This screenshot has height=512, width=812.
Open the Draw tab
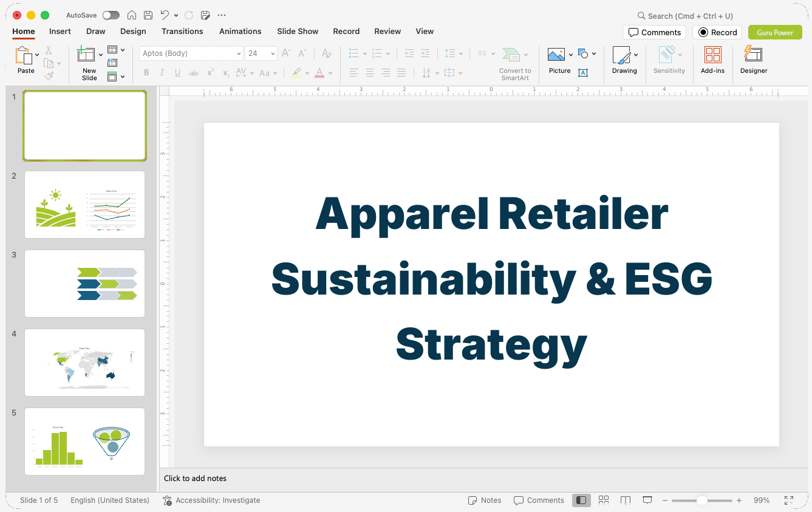tap(96, 31)
